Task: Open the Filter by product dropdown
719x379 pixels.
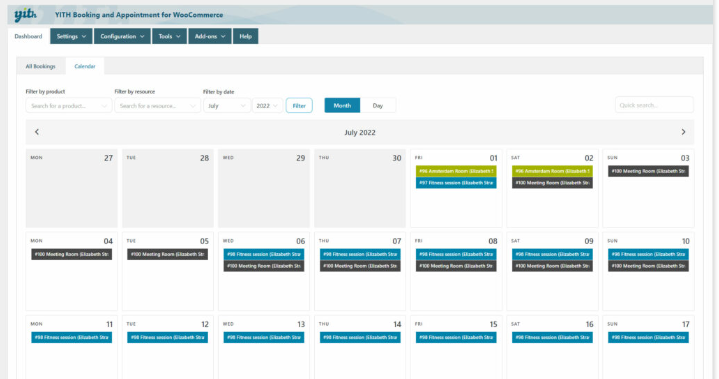Action: point(69,106)
